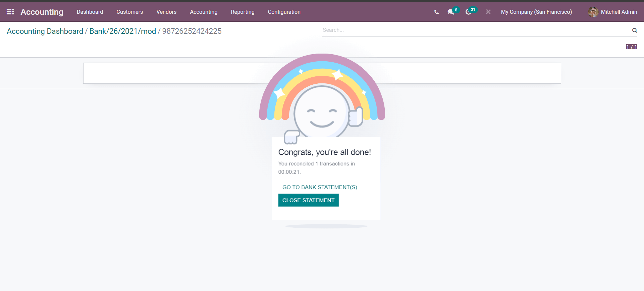Click Mitchell Admin avatar picture

593,12
